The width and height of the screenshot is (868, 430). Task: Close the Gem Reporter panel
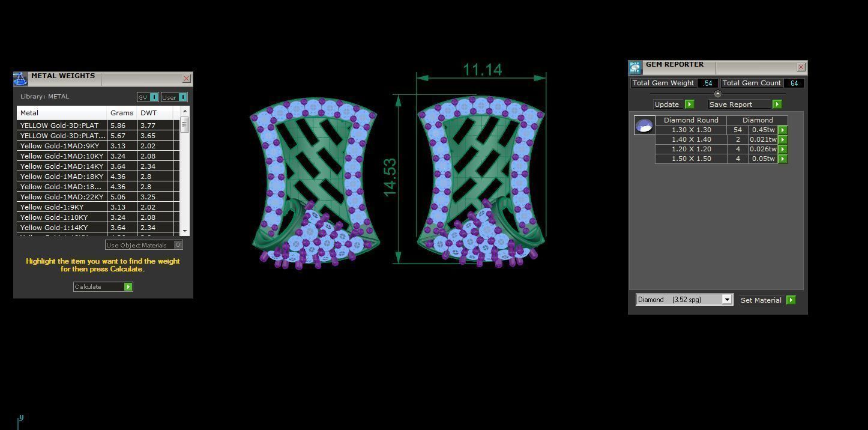pos(801,67)
